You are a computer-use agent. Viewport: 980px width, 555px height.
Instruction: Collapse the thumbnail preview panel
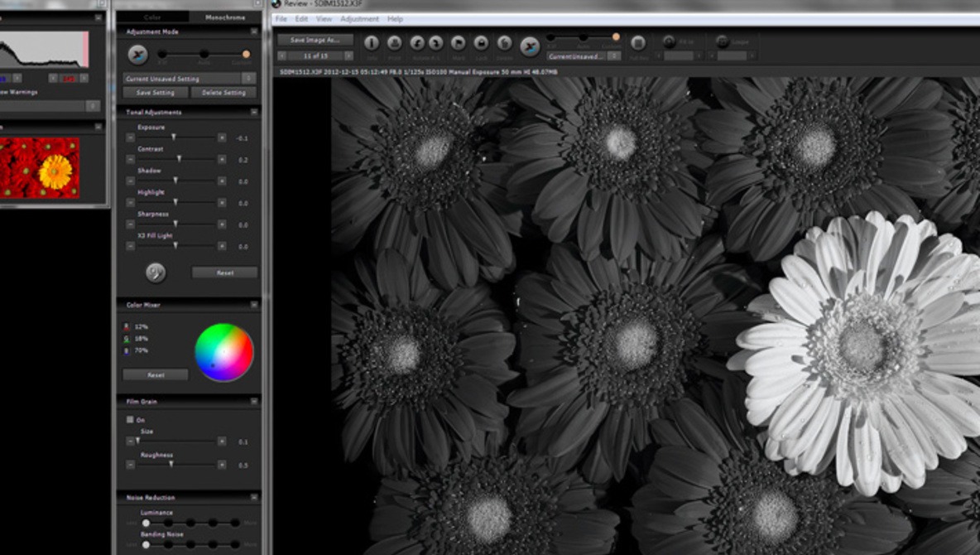click(98, 127)
